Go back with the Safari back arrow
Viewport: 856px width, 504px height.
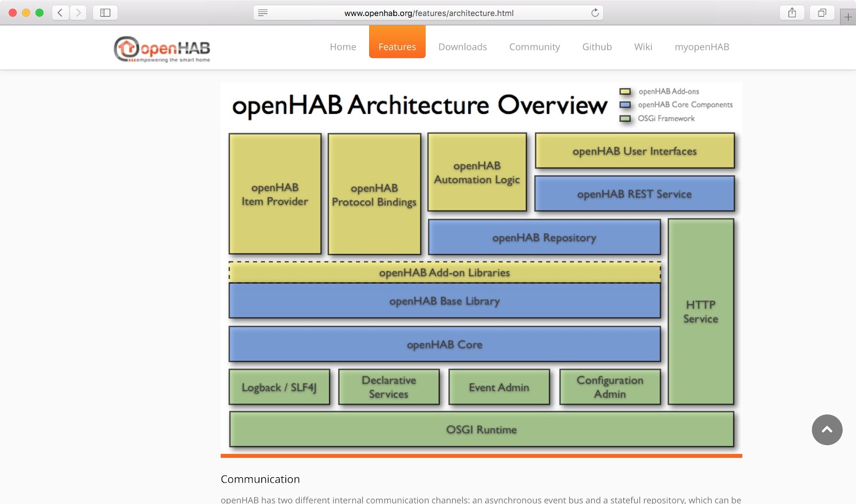pos(60,13)
